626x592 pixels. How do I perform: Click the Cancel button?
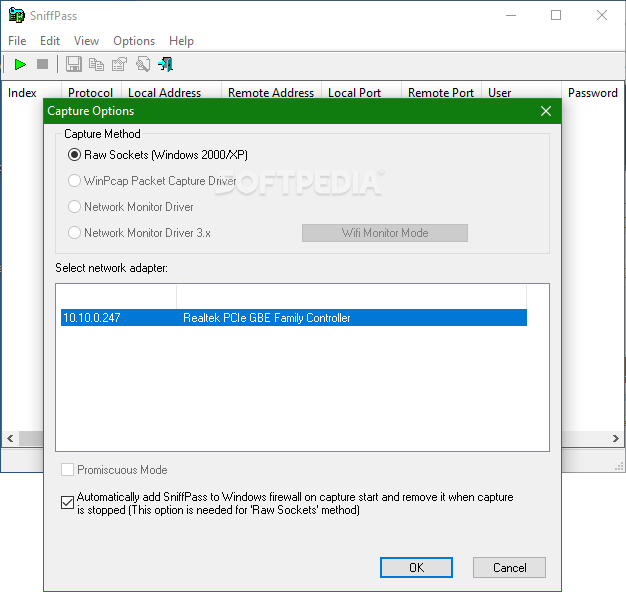tap(509, 567)
